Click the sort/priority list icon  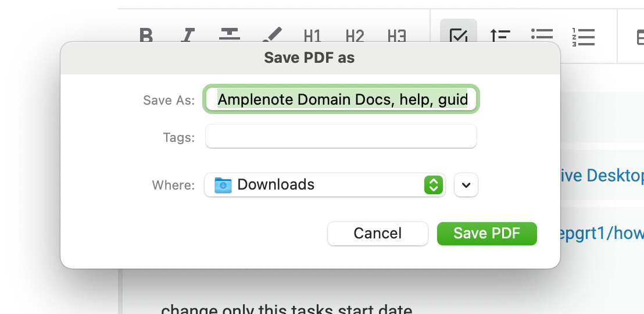click(x=500, y=35)
